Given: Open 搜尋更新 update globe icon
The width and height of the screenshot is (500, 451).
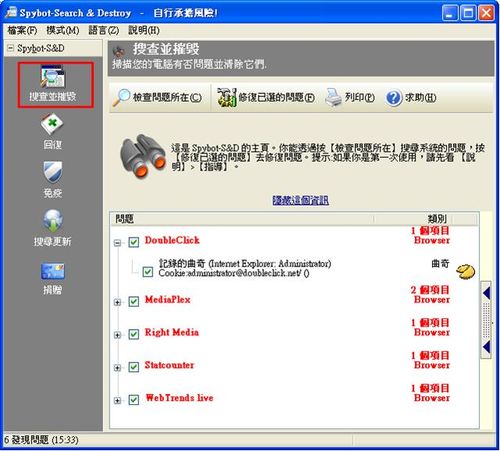Looking at the screenshot, I should tap(53, 220).
